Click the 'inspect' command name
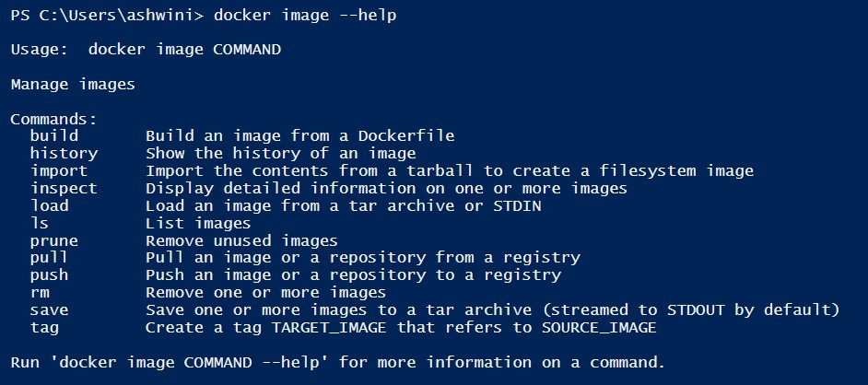The image size is (868, 385). 64,189
